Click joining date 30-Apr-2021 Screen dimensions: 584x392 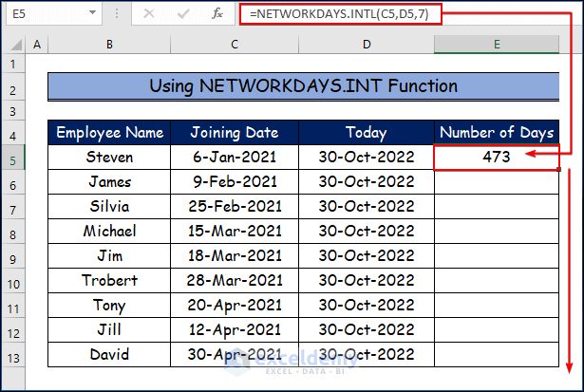coord(235,354)
